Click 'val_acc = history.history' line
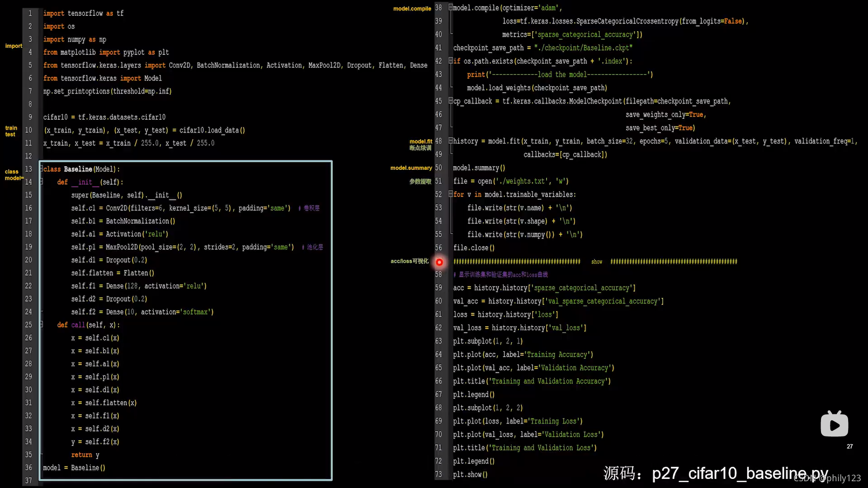868x488 pixels. tap(558, 301)
